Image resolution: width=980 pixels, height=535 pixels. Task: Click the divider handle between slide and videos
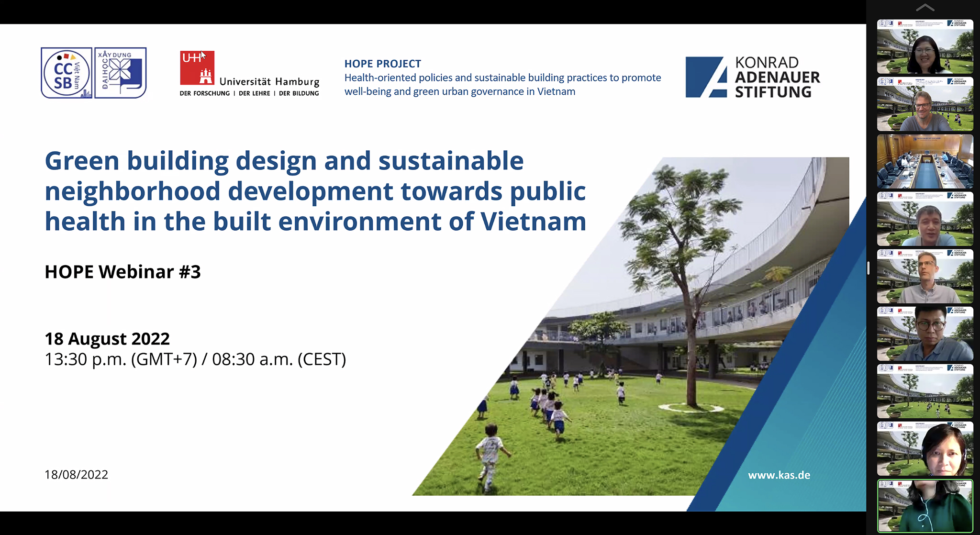tap(868, 268)
